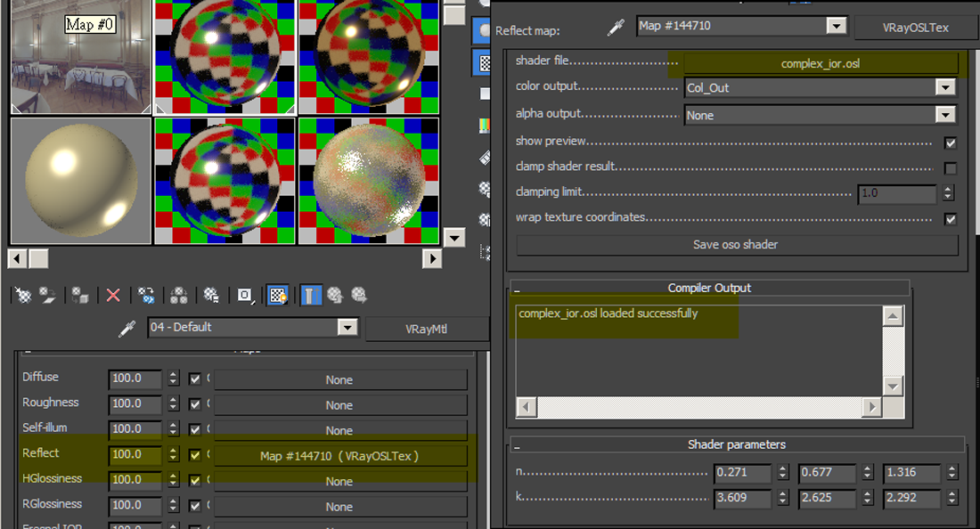Image resolution: width=980 pixels, height=529 pixels.
Task: Open the Material ID Channel flyout
Action: point(244,295)
